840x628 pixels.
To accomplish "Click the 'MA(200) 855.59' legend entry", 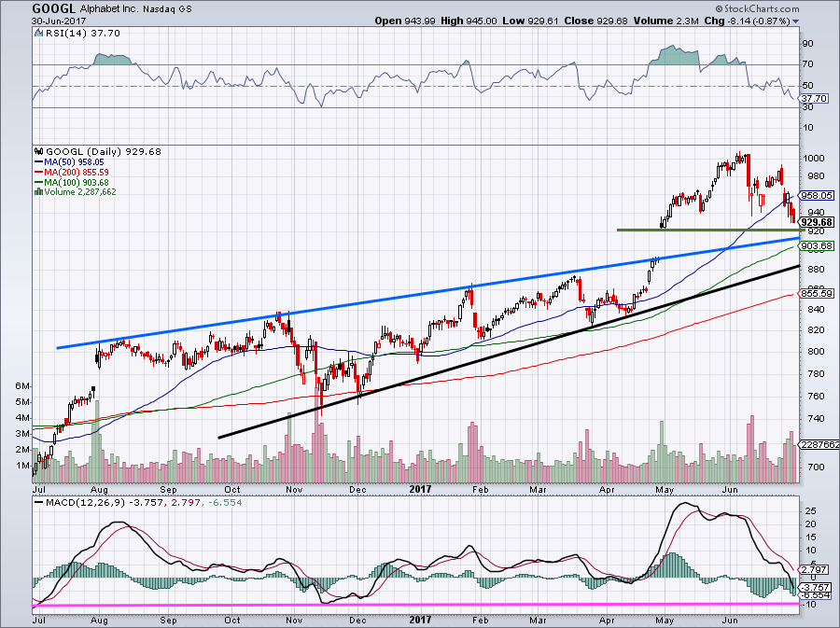I will 77,173.
